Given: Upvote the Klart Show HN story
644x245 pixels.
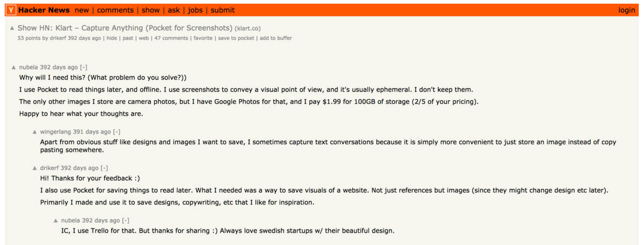Looking at the screenshot, I should 12,28.
